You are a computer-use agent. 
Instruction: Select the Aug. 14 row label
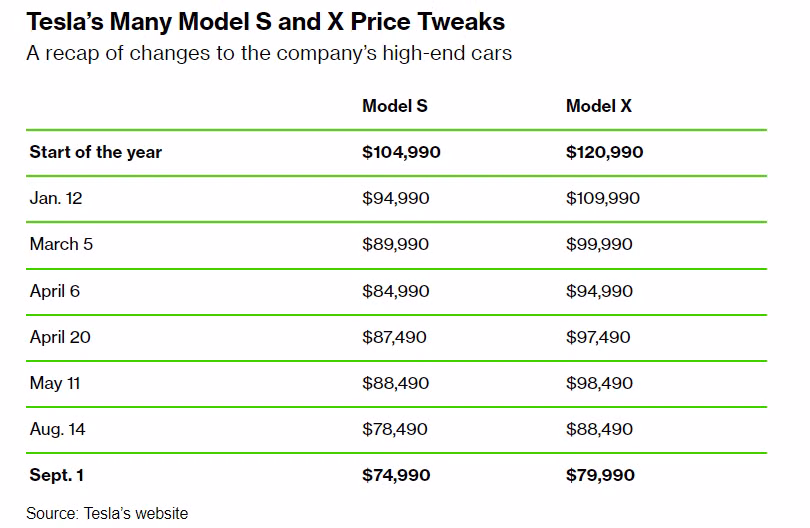point(58,429)
